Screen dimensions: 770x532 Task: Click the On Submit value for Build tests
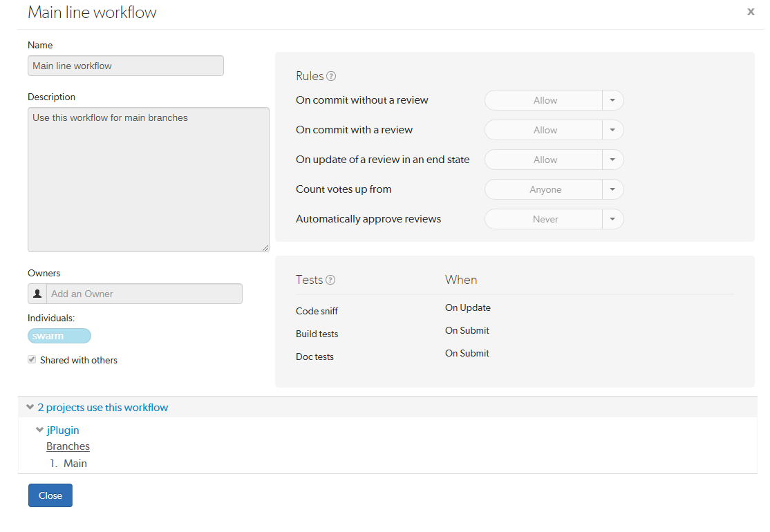point(467,330)
